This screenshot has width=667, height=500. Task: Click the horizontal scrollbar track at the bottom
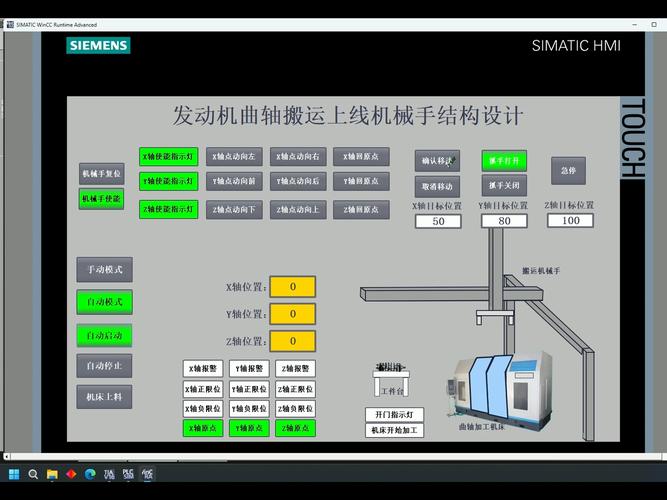tap(336, 457)
